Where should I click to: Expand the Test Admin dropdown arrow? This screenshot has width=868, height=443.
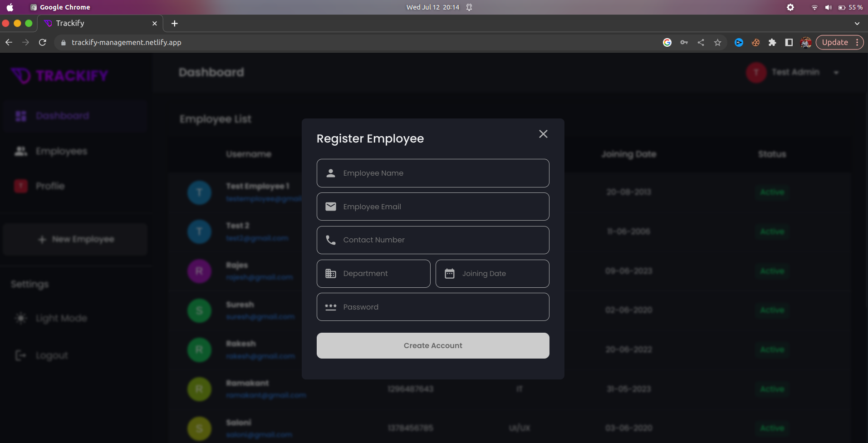836,73
